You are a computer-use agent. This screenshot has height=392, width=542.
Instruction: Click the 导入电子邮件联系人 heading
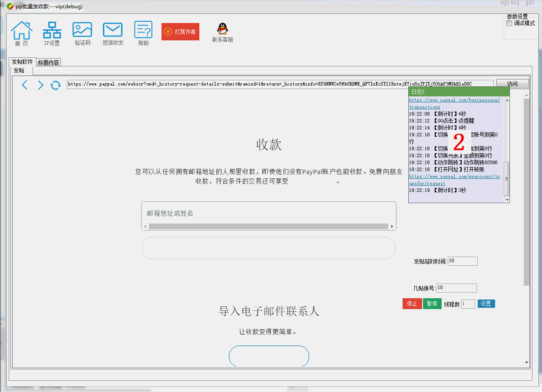point(269,311)
